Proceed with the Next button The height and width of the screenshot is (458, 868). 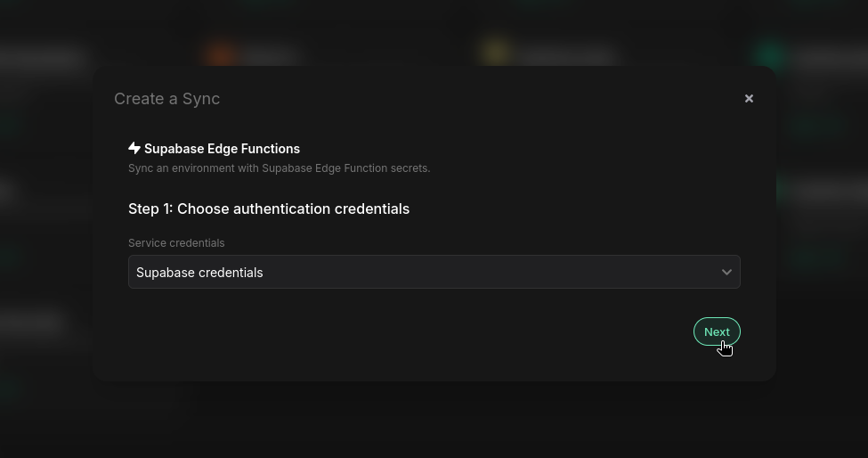(x=717, y=331)
